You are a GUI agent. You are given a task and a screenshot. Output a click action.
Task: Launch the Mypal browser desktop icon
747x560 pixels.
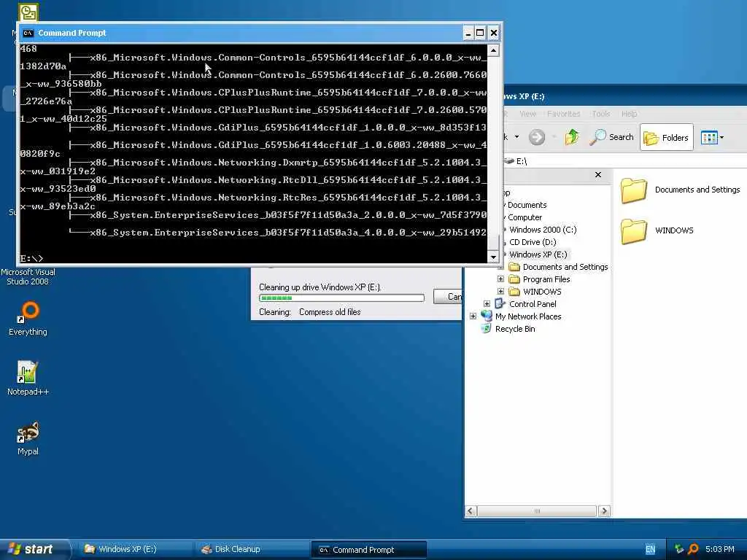28,438
